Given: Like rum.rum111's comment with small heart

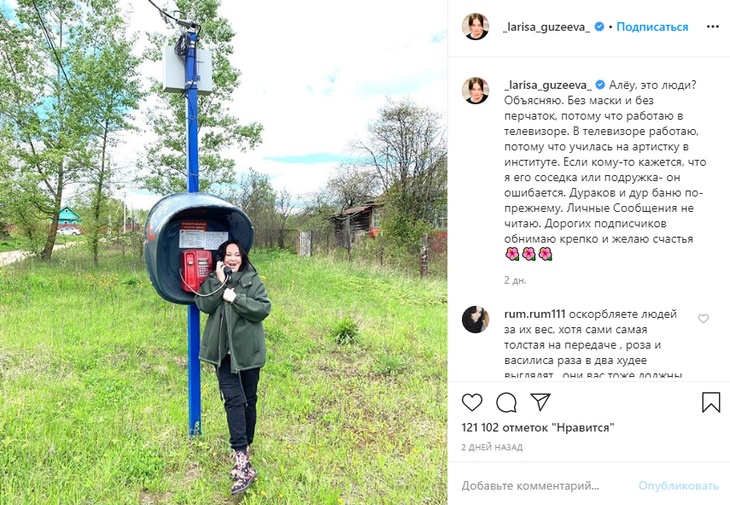Looking at the screenshot, I should pos(703,318).
